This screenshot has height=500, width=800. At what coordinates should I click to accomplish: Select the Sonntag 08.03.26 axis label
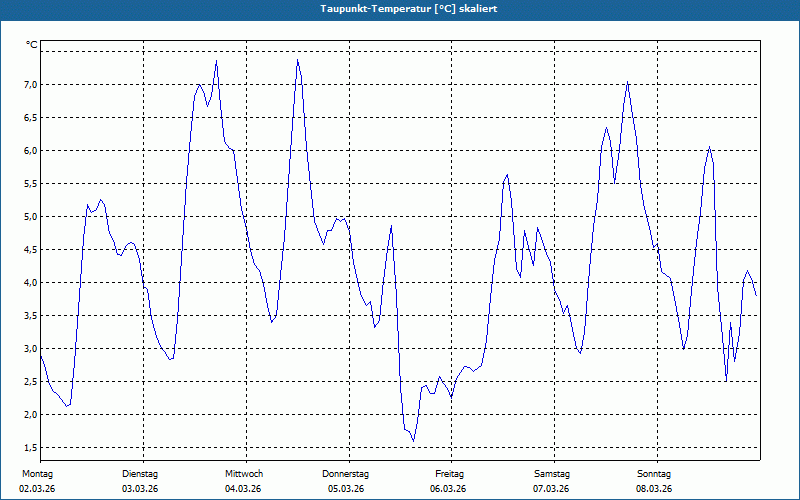point(654,481)
